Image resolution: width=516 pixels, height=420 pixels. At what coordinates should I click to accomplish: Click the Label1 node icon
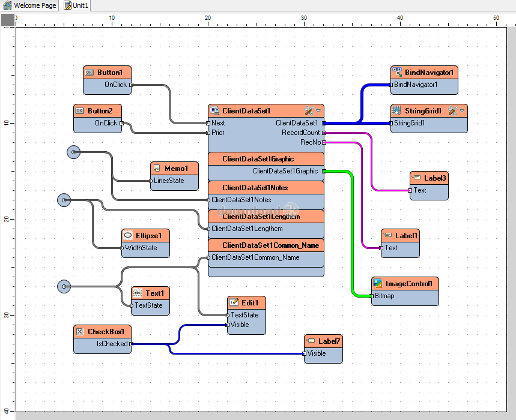pos(387,235)
